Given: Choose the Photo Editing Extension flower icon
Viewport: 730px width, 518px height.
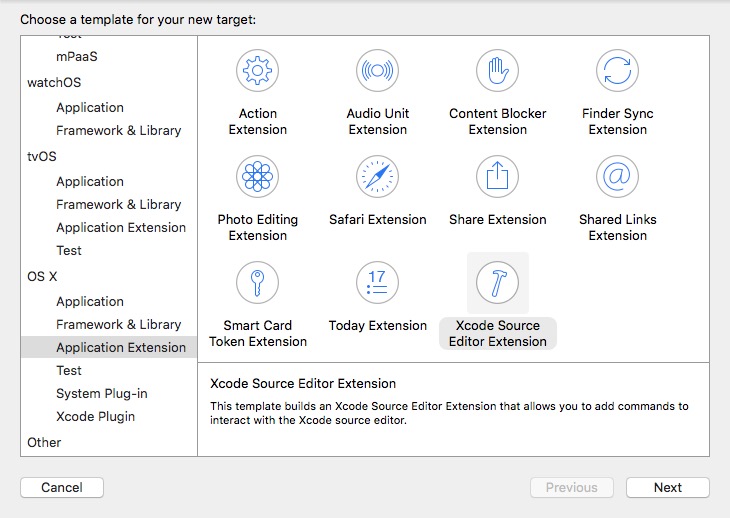Looking at the screenshot, I should tap(257, 177).
